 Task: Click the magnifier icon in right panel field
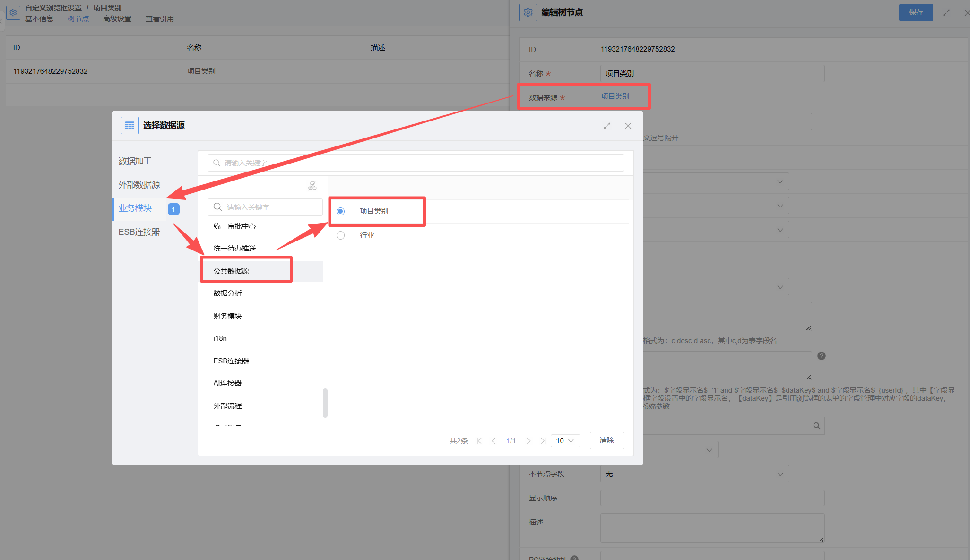pos(816,426)
